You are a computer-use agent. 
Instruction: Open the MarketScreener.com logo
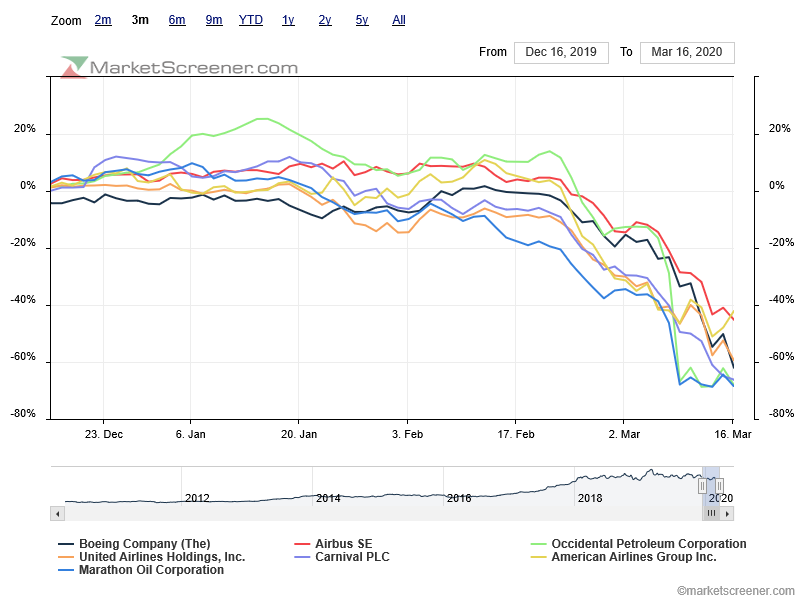179,67
